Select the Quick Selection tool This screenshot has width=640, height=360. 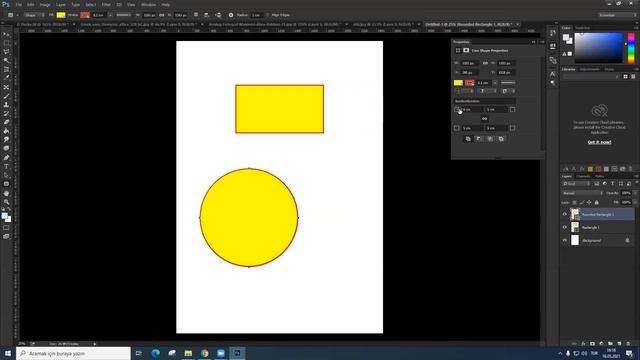pyautogui.click(x=6, y=60)
